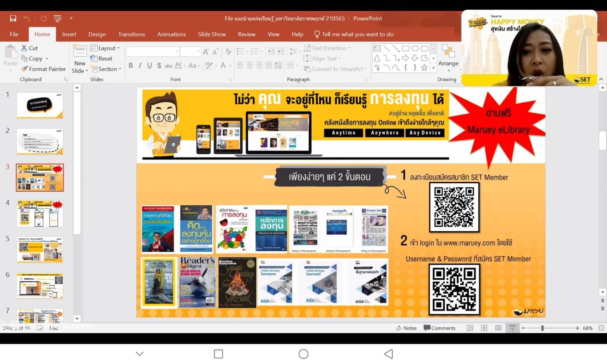Align text right
607x364 pixels.
259,65
